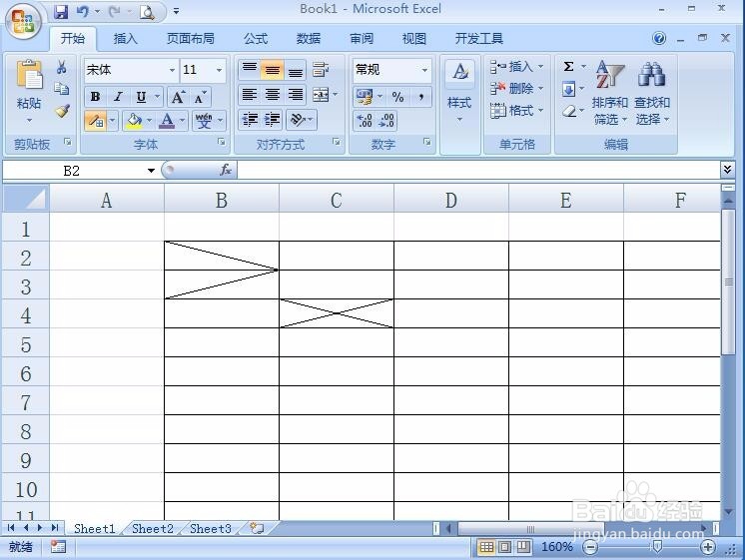Decrease decimal places
Image resolution: width=745 pixels, height=560 pixels.
(x=386, y=120)
